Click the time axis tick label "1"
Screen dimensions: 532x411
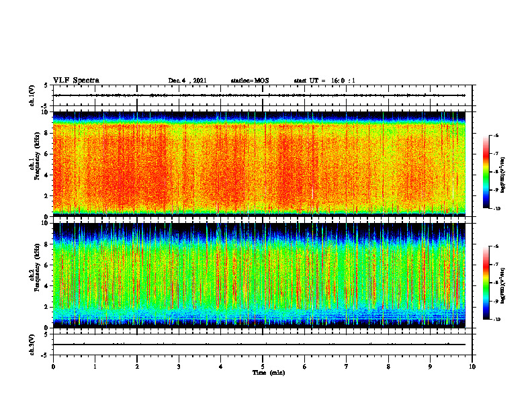point(95,367)
